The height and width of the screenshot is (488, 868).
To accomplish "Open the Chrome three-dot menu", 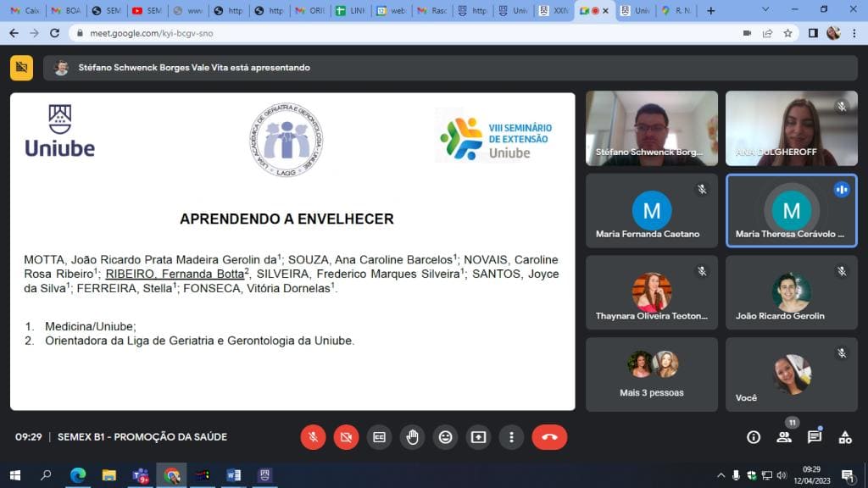I will (854, 33).
